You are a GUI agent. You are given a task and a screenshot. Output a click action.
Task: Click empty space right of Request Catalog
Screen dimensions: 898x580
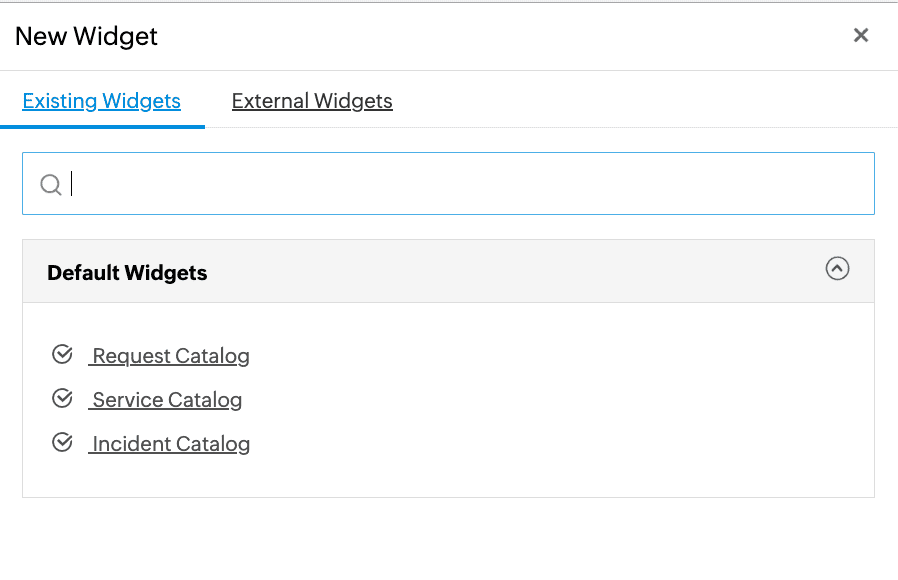point(550,356)
